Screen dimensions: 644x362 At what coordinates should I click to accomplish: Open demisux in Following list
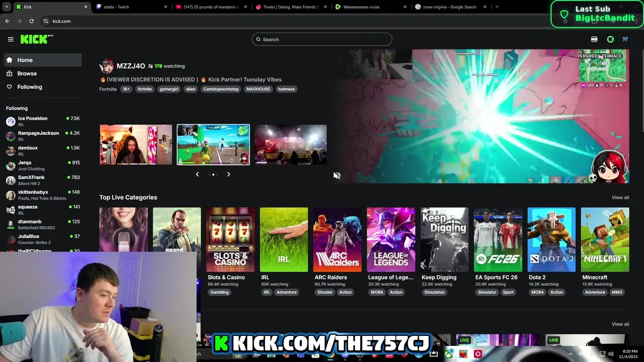(42, 150)
